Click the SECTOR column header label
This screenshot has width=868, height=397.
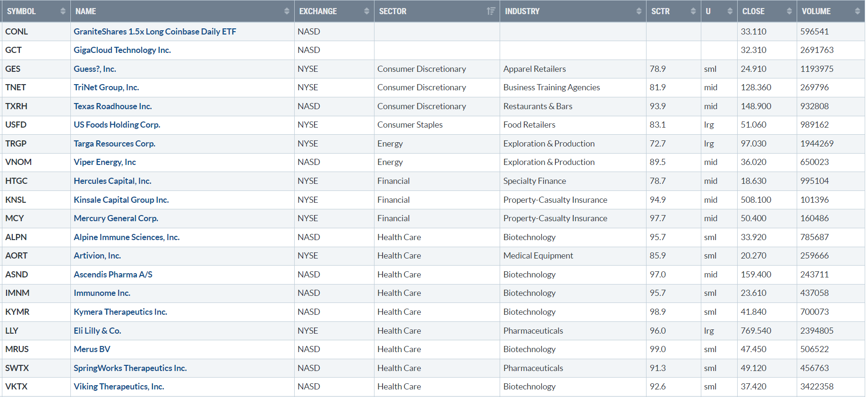click(392, 11)
